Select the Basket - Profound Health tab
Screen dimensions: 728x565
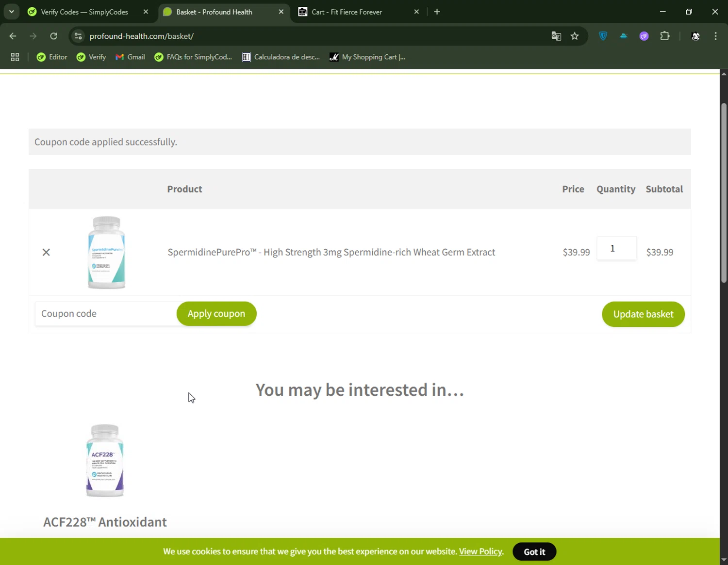click(215, 12)
